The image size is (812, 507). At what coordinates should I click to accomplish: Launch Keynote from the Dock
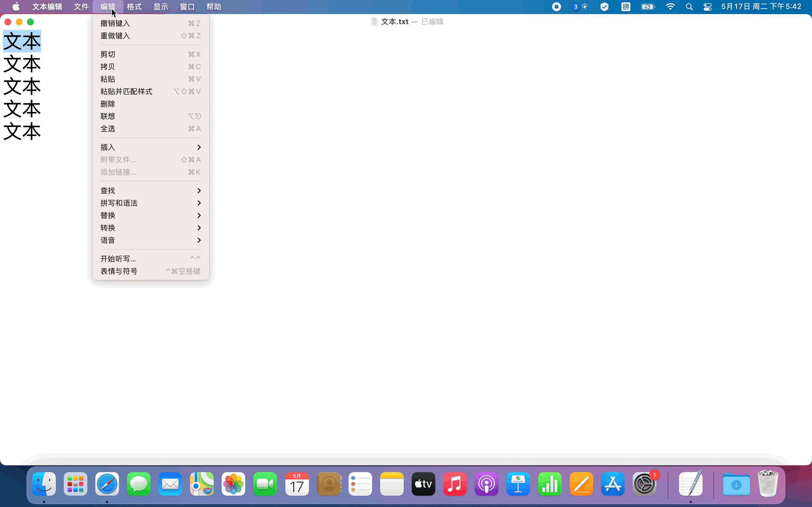click(x=518, y=484)
